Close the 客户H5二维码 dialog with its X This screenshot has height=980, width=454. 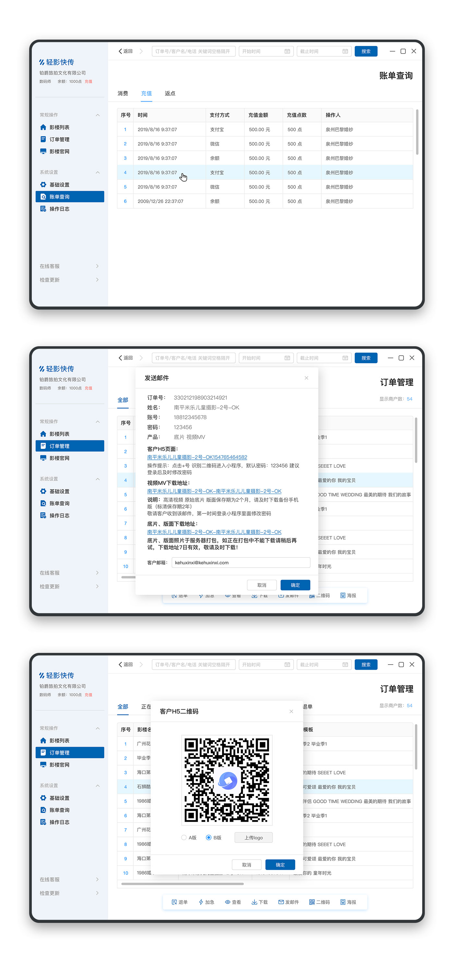[291, 711]
